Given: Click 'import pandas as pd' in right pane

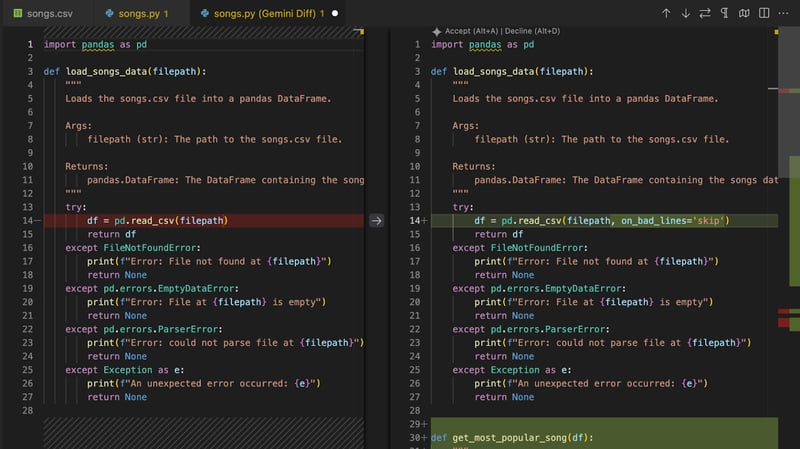Looking at the screenshot, I should (483, 44).
